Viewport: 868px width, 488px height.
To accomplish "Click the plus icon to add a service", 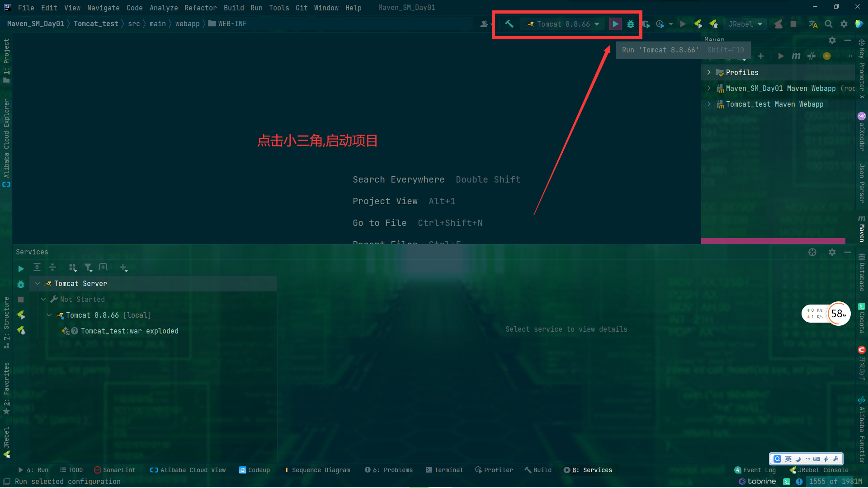I will tap(123, 267).
